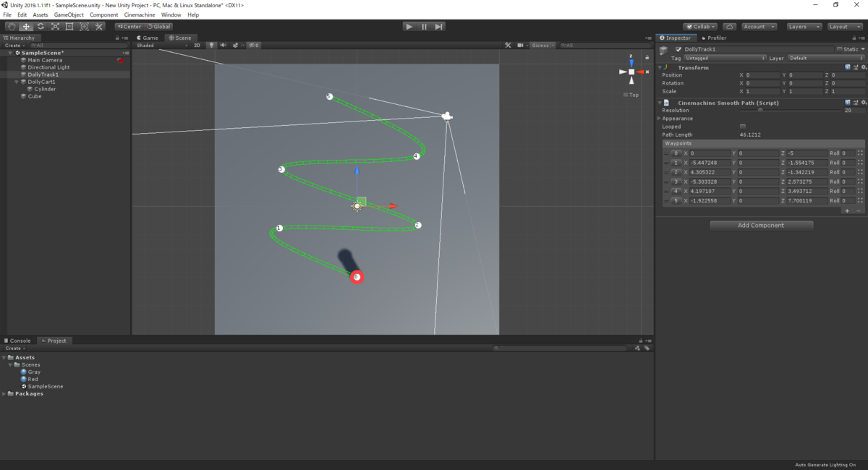Toggle Static checkbox in Inspector
868x470 pixels.
(x=839, y=49)
